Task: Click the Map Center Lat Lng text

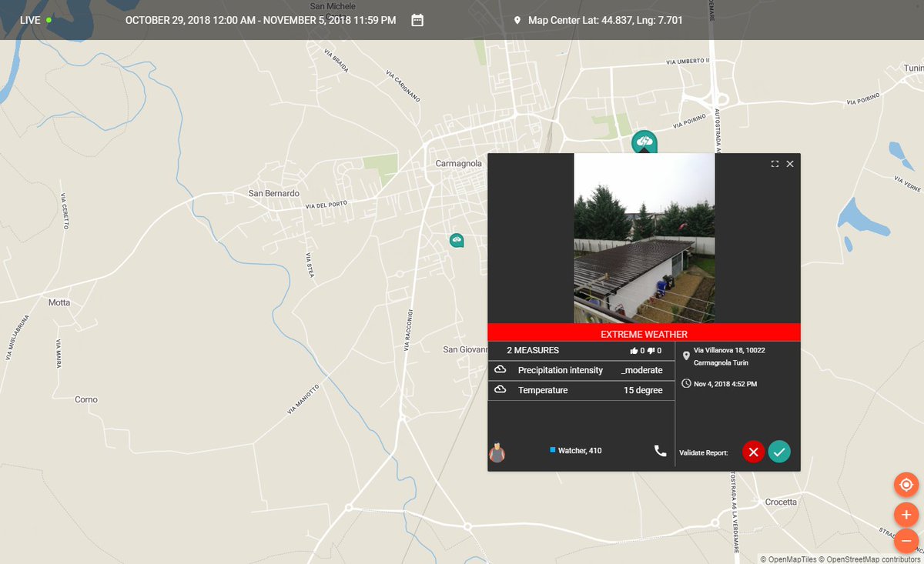Action: 605,20
